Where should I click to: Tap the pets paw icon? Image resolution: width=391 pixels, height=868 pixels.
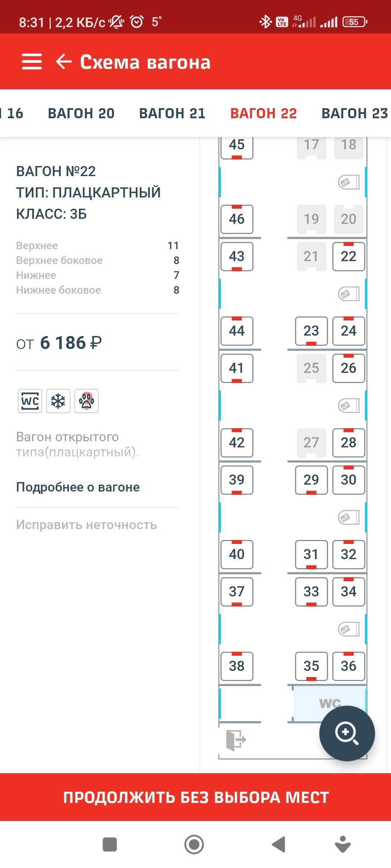tap(87, 401)
